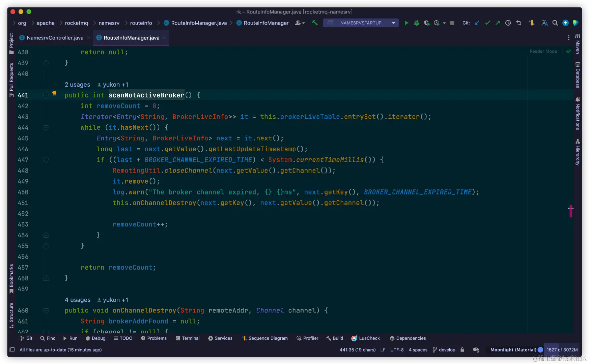The height and width of the screenshot is (364, 589).
Task: Open the colorful plugin icon at toolbar end
Action: (x=576, y=23)
